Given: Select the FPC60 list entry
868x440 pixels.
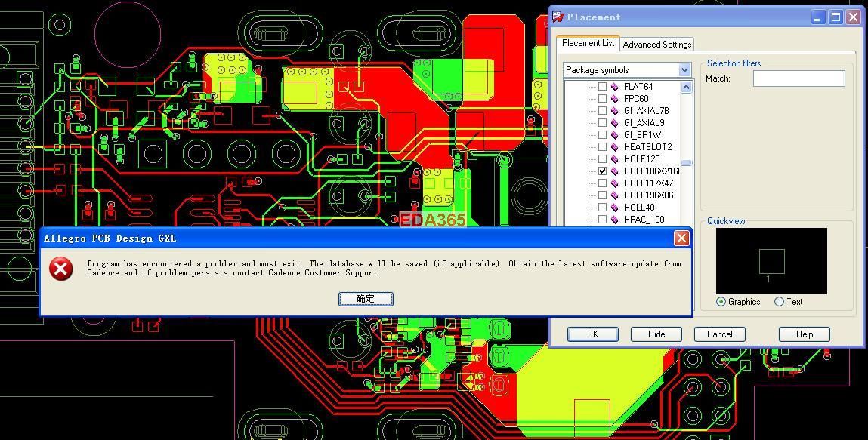Looking at the screenshot, I should [x=636, y=99].
